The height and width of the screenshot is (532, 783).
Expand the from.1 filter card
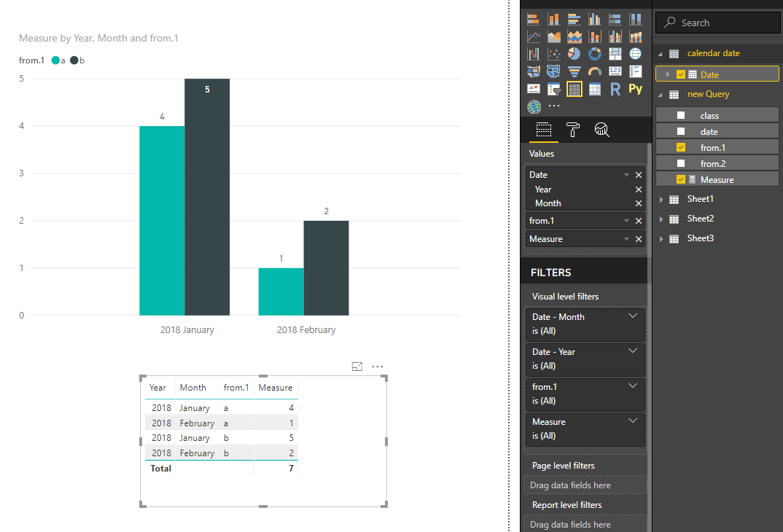click(633, 386)
